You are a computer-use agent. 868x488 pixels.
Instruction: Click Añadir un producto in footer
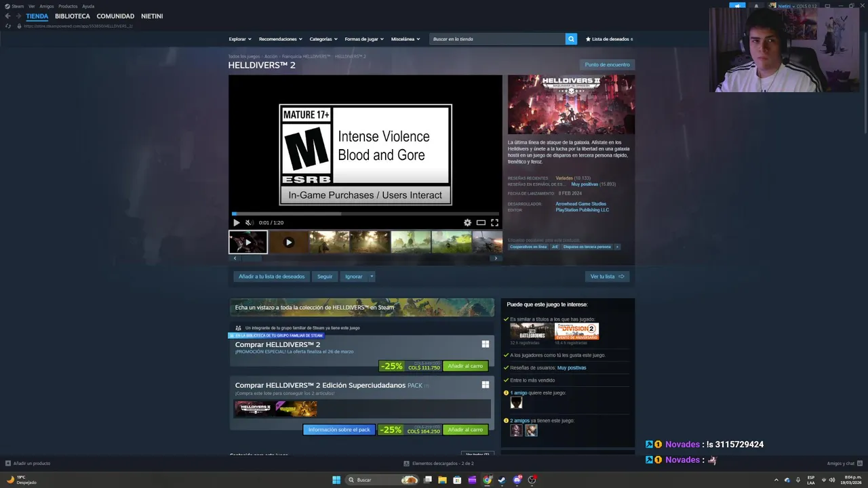point(28,464)
